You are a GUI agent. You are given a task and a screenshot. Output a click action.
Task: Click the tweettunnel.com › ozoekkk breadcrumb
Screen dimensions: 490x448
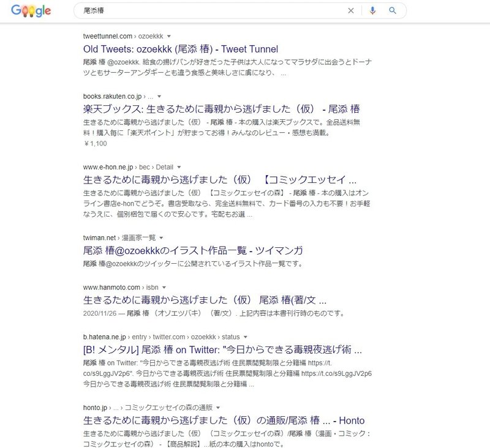123,36
